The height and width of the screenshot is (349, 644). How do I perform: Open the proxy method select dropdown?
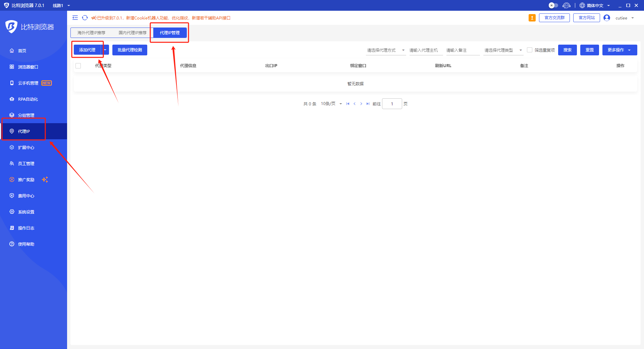(386, 50)
